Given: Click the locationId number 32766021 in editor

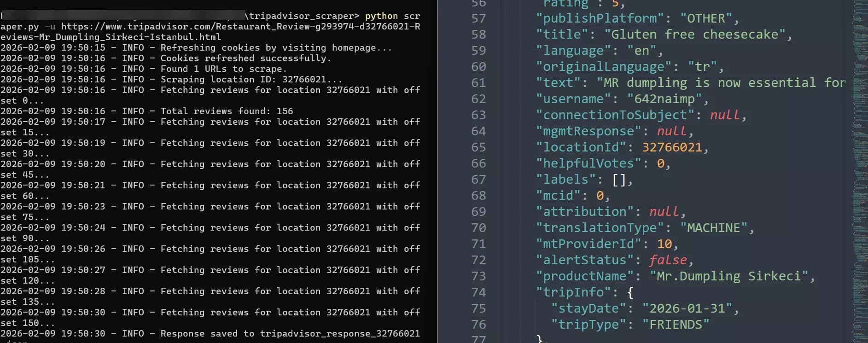Looking at the screenshot, I should tap(672, 147).
